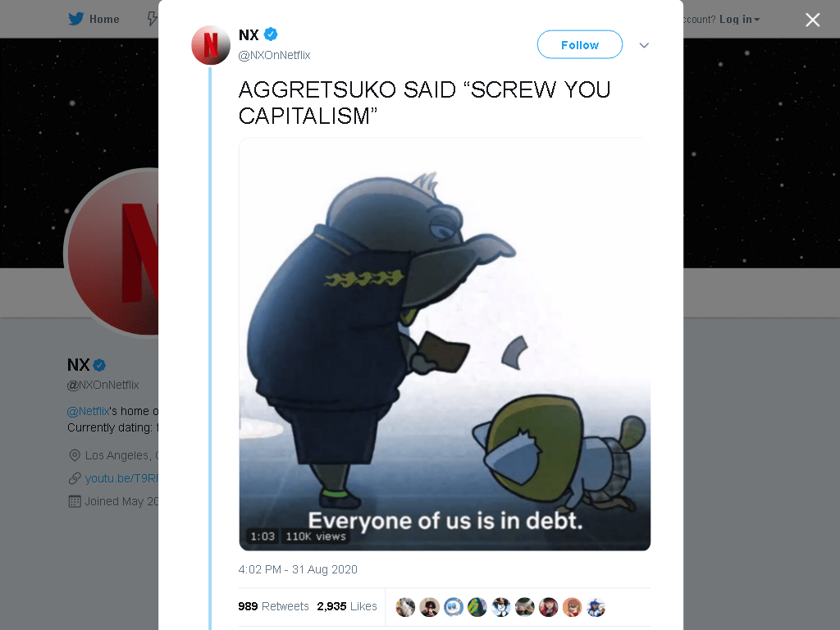Screen dimensions: 840x630
Task: Open the Moments lightning icon
Action: point(153,19)
